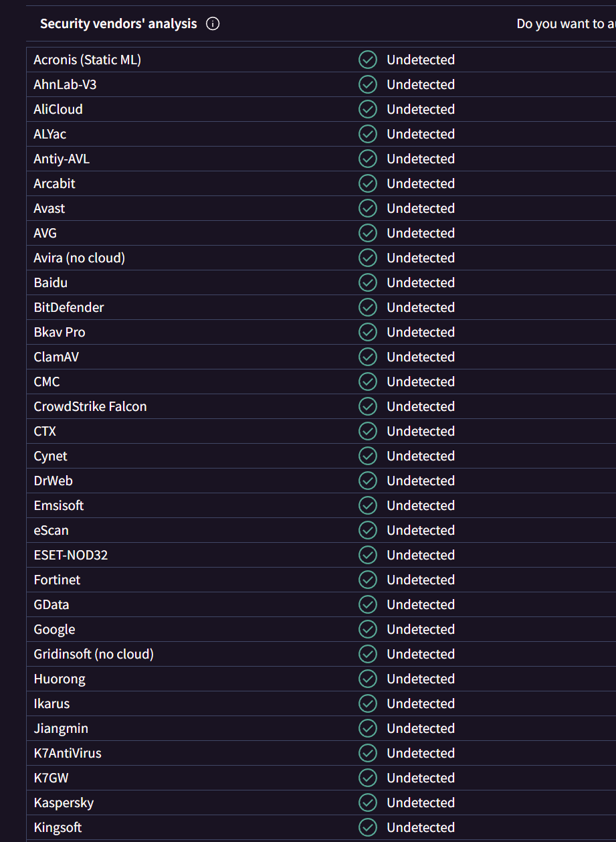Click the Undetected label for Emsisoft
Screen dimensions: 616x842
pos(421,505)
